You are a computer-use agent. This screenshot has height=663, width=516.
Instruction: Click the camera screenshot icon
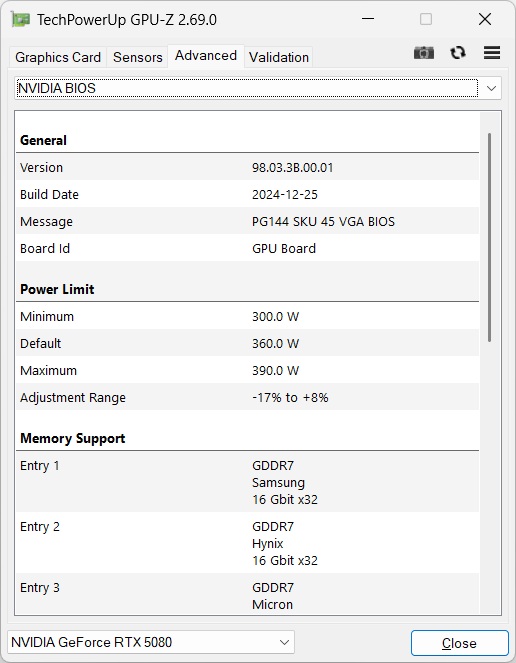click(x=424, y=53)
